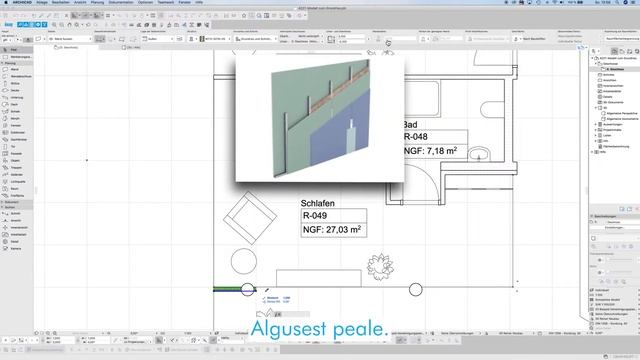Select Flächenberechnung in the navigator

613,146
